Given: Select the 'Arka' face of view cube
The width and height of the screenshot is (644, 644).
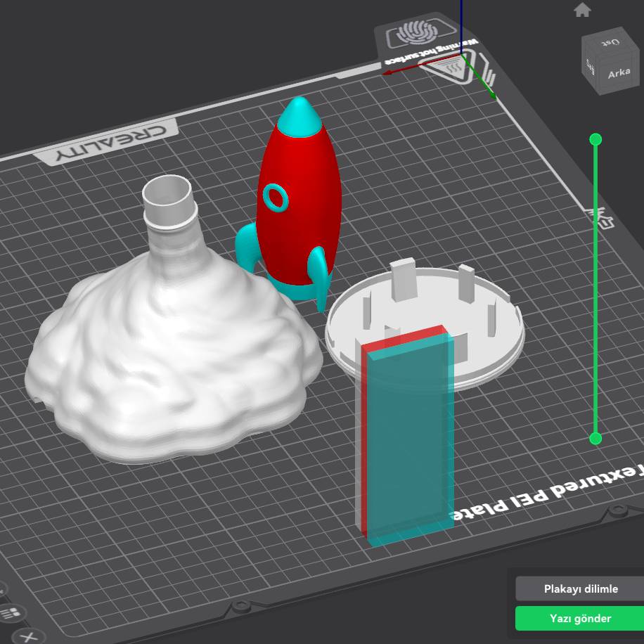Looking at the screenshot, I should pyautogui.click(x=619, y=72).
